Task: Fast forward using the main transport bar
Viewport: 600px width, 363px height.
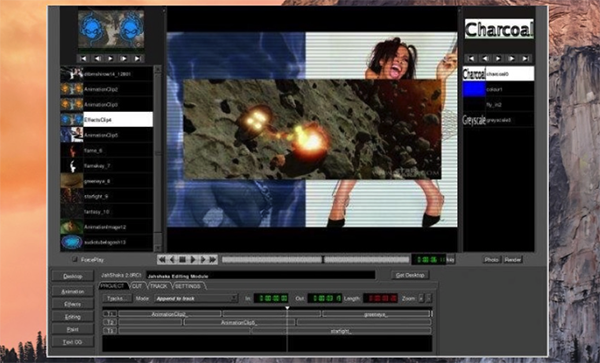Action: coord(213,260)
